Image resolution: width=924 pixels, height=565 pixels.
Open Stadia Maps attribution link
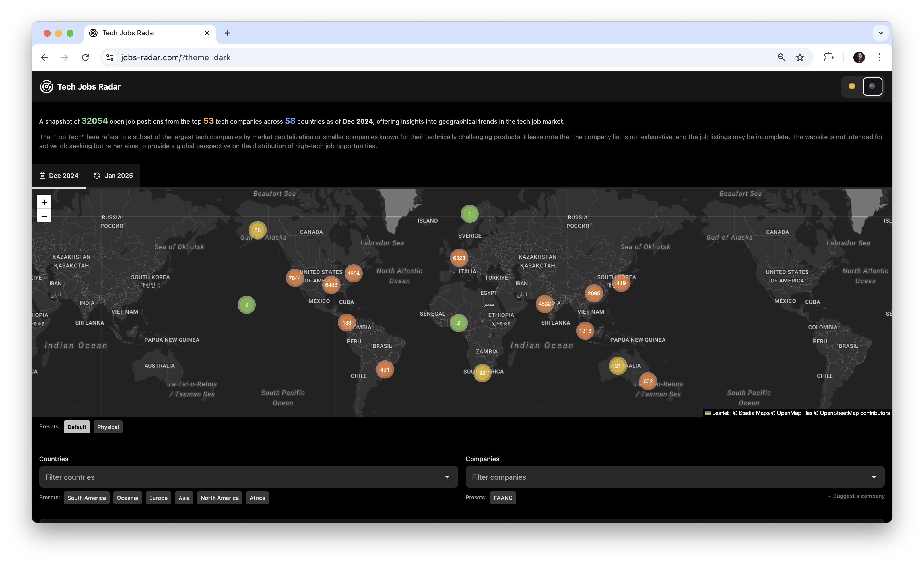tap(754, 413)
